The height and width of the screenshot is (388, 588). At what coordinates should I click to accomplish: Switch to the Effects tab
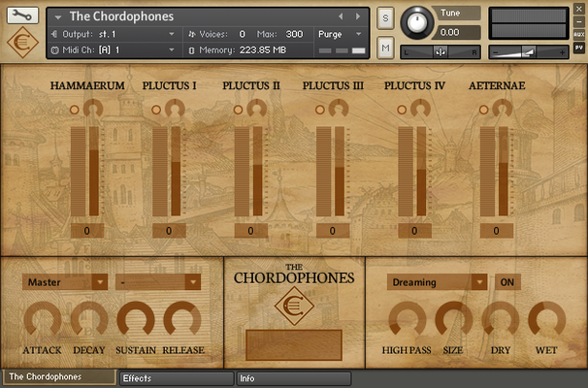(177, 378)
